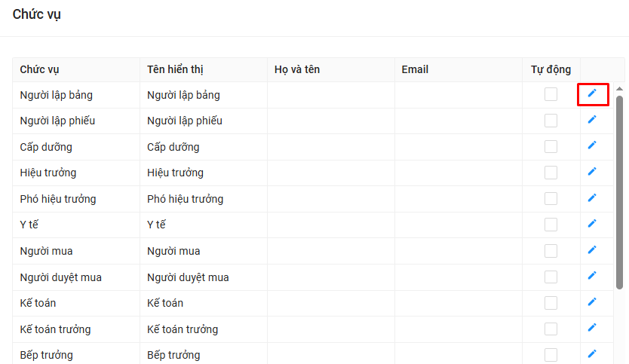Click pencil icon for Người lập phiếu
Viewport: 629px width, 364px height.
coord(592,120)
